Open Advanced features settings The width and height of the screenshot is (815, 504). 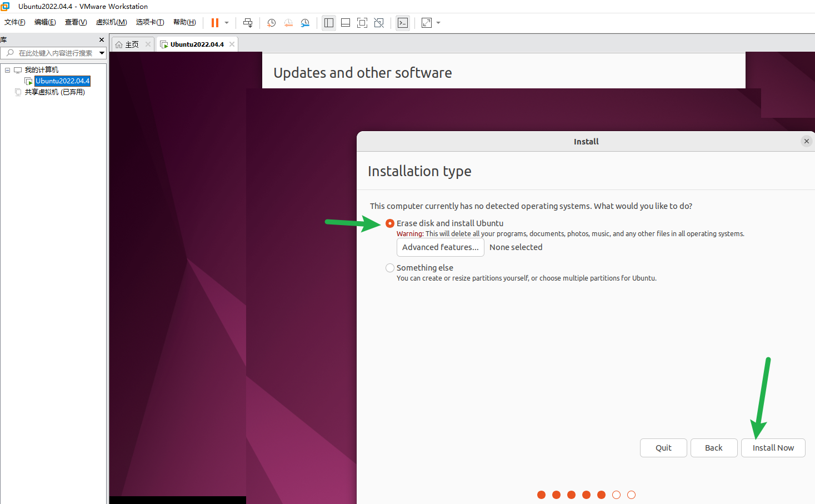[441, 247]
